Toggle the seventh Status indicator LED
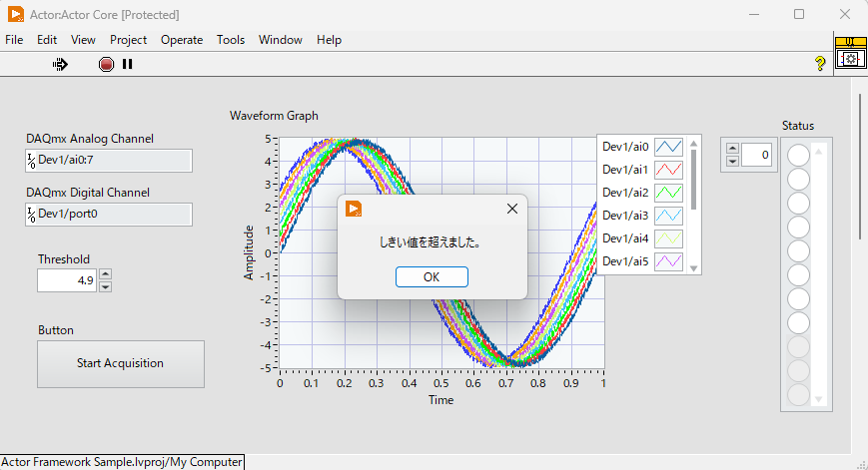868x470 pixels. click(x=798, y=299)
